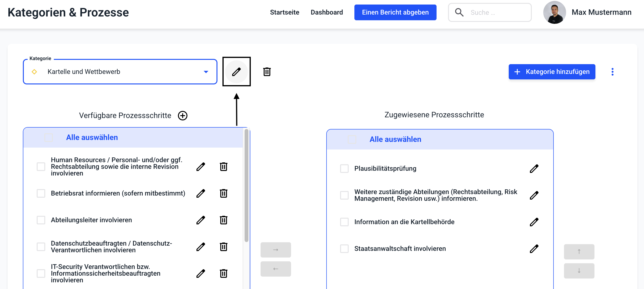Edit the 'Staatsanwaltschaft involvieren' step
Image resolution: width=644 pixels, height=289 pixels.
(534, 249)
